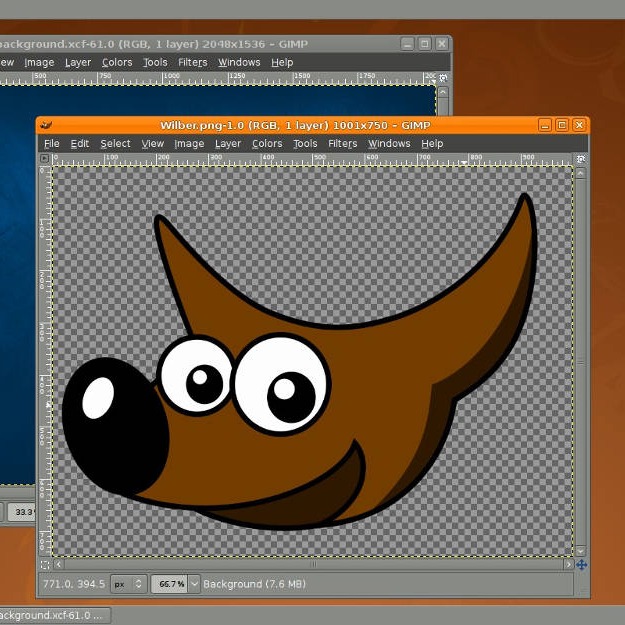This screenshot has width=625, height=625.
Task: Close the Wilber.png window
Action: (579, 125)
